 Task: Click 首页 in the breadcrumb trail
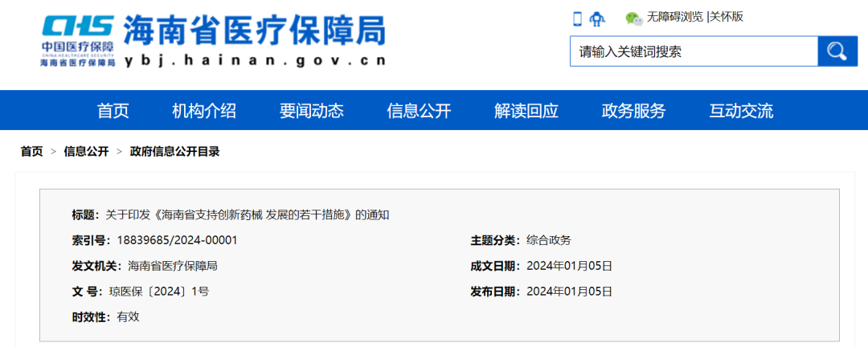pos(32,152)
